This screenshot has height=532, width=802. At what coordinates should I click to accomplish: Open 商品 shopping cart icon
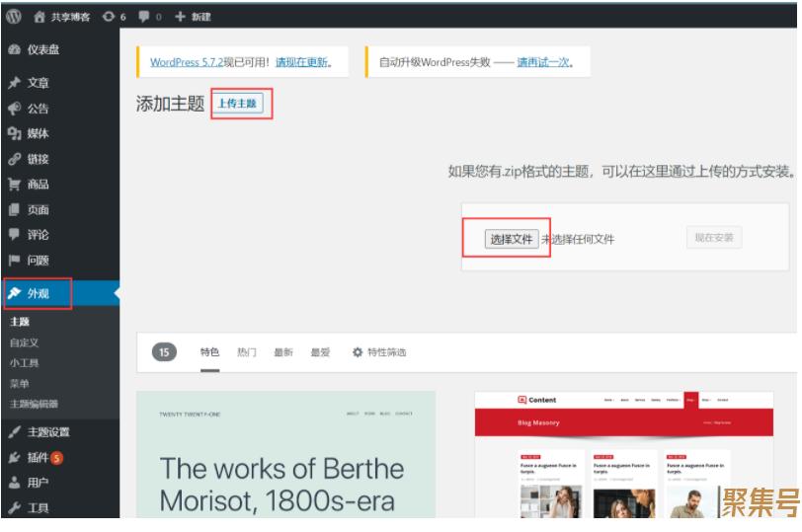14,185
